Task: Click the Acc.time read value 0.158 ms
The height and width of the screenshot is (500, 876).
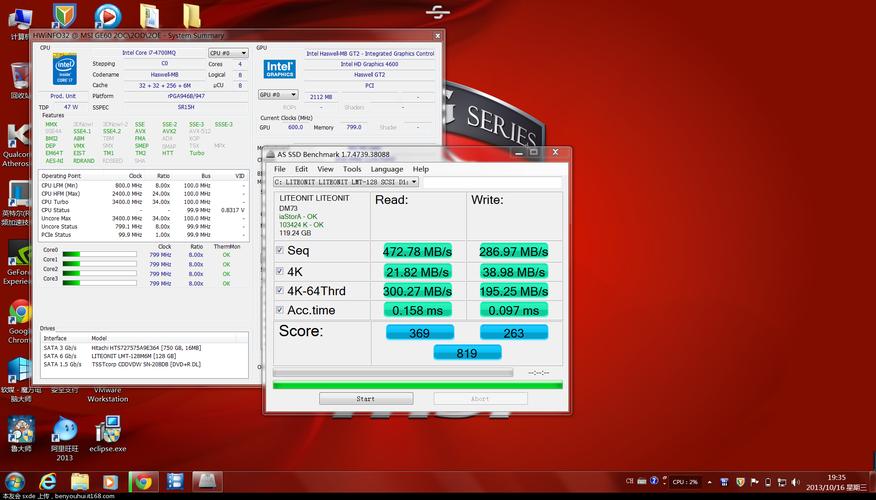Action: pos(417,310)
